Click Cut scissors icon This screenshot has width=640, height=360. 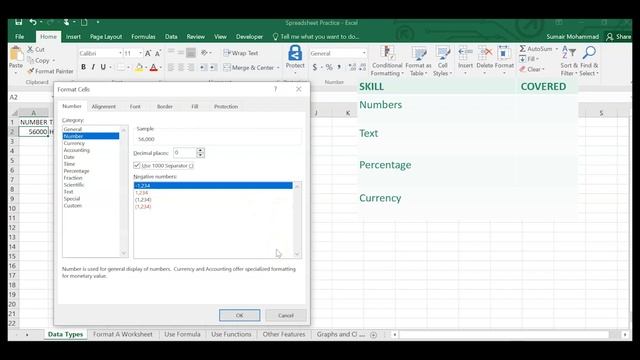30,49
